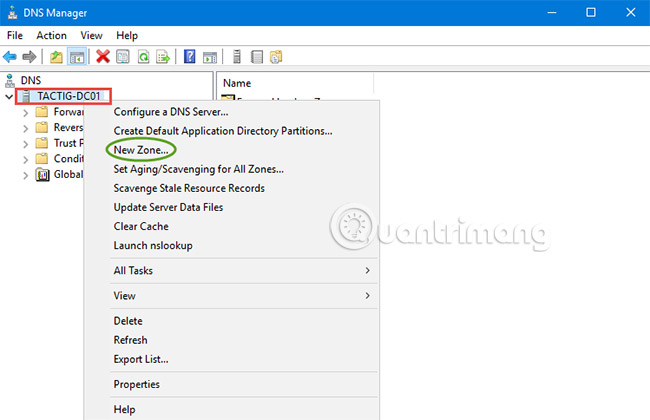The height and width of the screenshot is (420, 650).
Task: Collapse the TACTIG-DC01 server node
Action: [x=9, y=97]
